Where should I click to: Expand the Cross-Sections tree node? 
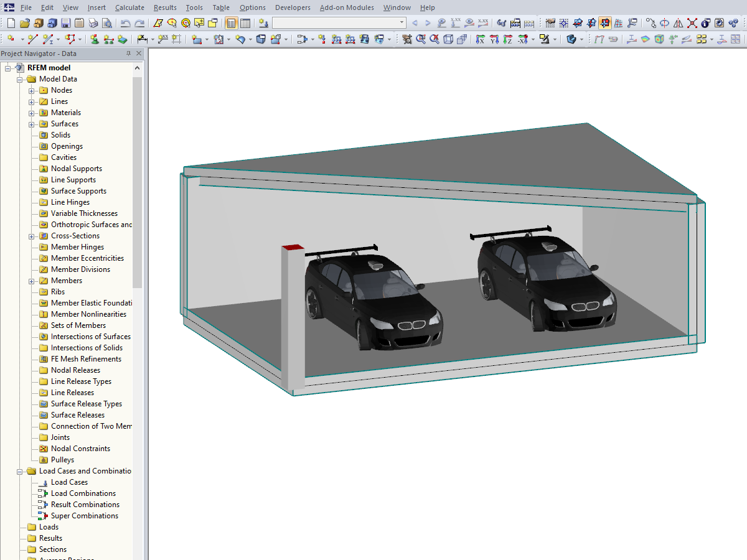pos(31,236)
